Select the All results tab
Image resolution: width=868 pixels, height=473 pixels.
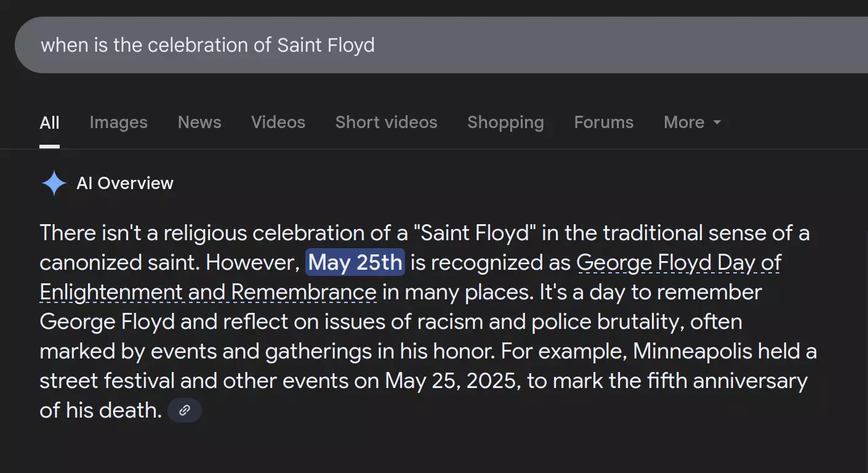coord(50,123)
